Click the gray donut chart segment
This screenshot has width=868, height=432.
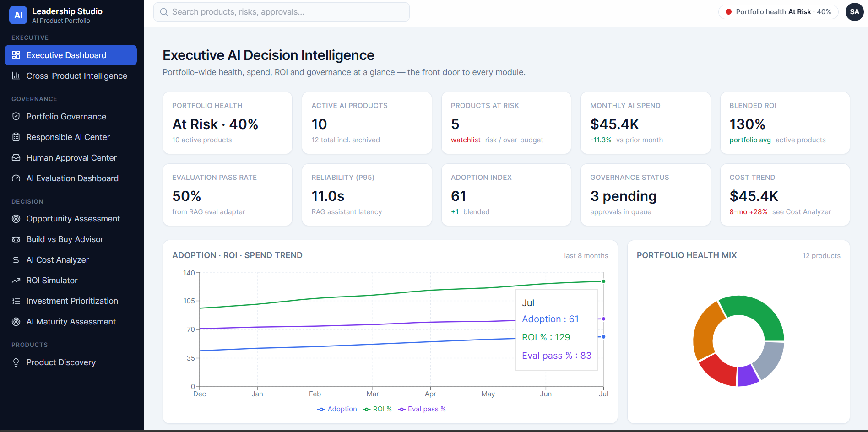pos(770,359)
